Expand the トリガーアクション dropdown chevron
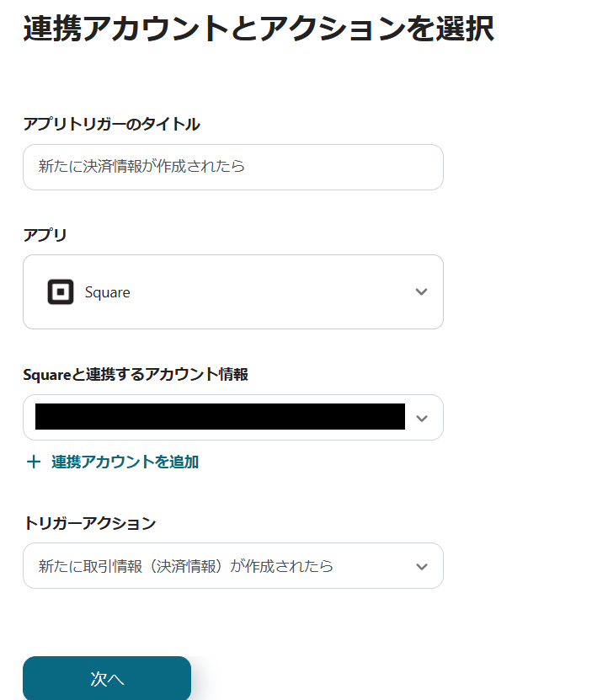The height and width of the screenshot is (700, 608). pyautogui.click(x=422, y=566)
